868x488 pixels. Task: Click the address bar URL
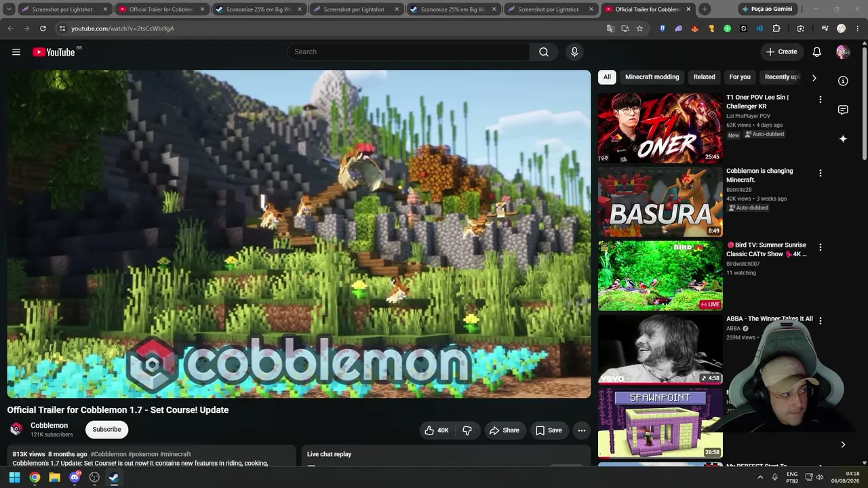click(x=123, y=28)
